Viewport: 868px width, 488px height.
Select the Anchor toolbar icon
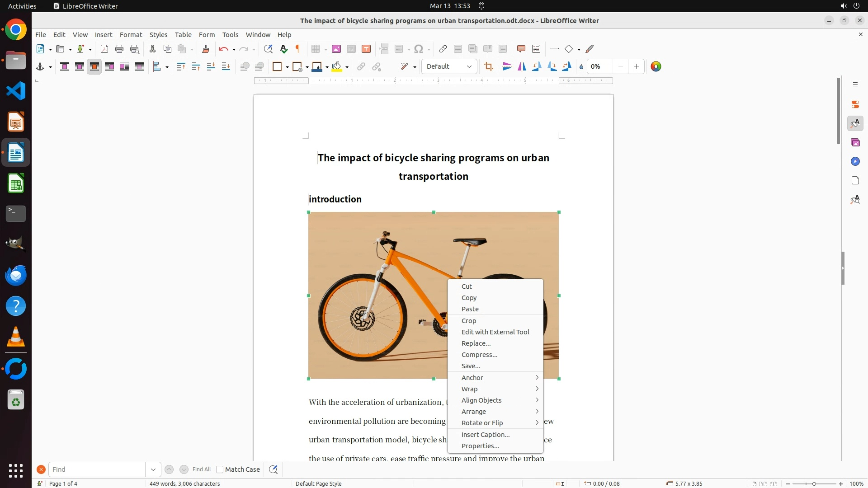(x=40, y=67)
